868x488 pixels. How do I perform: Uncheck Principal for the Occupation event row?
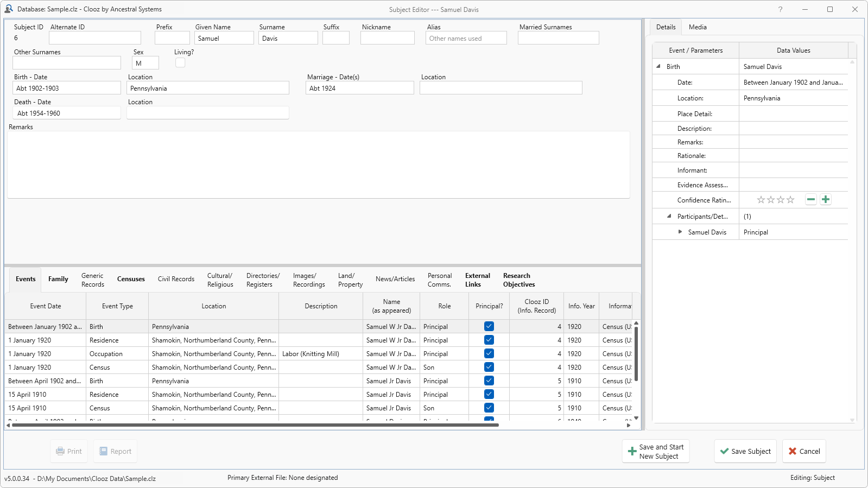tap(489, 354)
